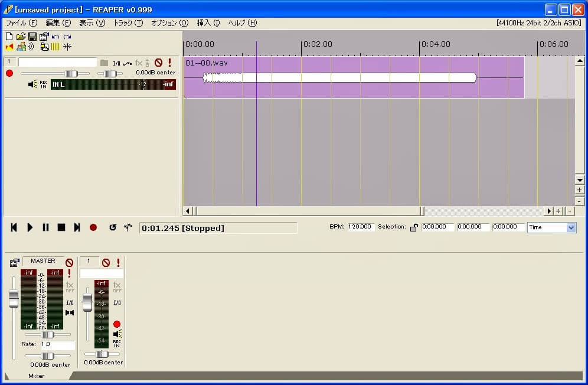
Task: Arm track 1 record button
Action: 9,73
